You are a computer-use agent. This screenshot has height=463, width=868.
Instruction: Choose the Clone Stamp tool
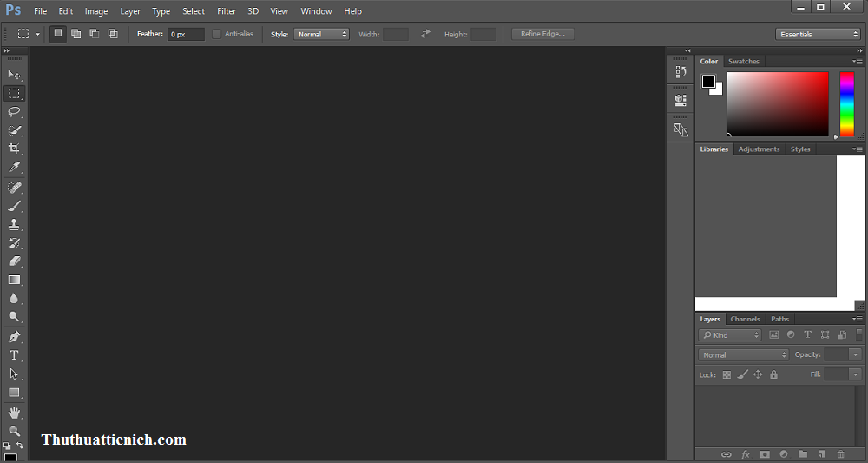15,224
